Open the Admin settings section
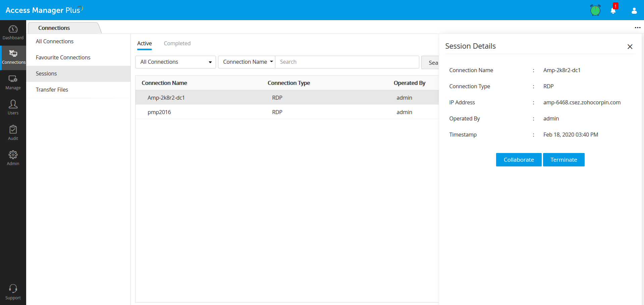This screenshot has width=644, height=305. (x=13, y=157)
